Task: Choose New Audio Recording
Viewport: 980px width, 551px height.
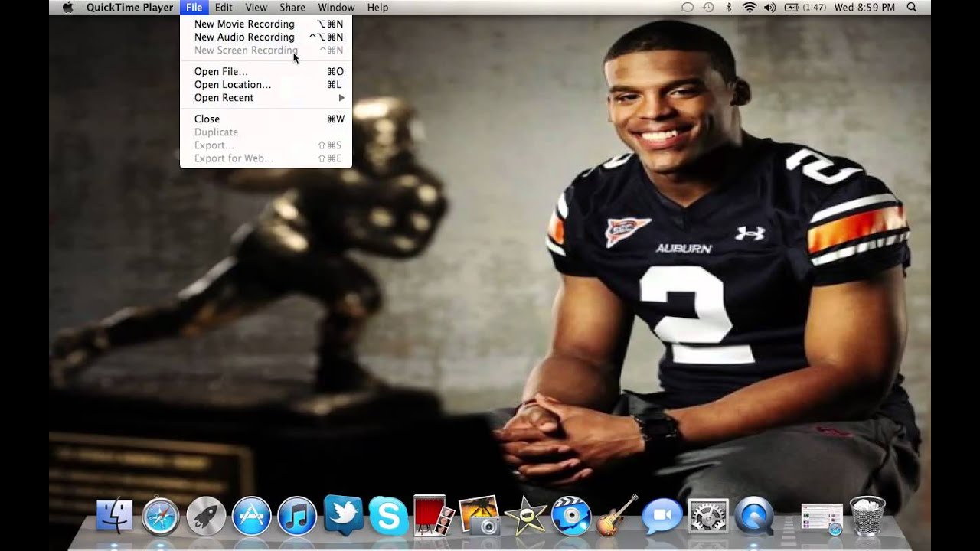Action: click(x=266, y=37)
